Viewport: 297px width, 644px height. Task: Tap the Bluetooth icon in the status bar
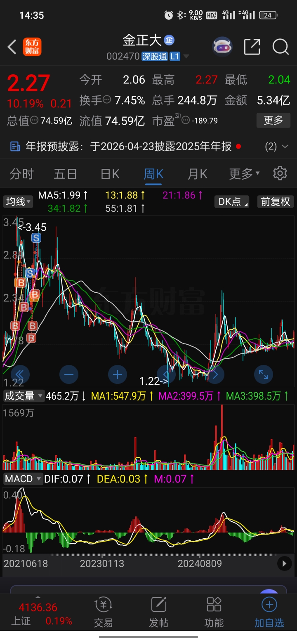[x=181, y=15]
